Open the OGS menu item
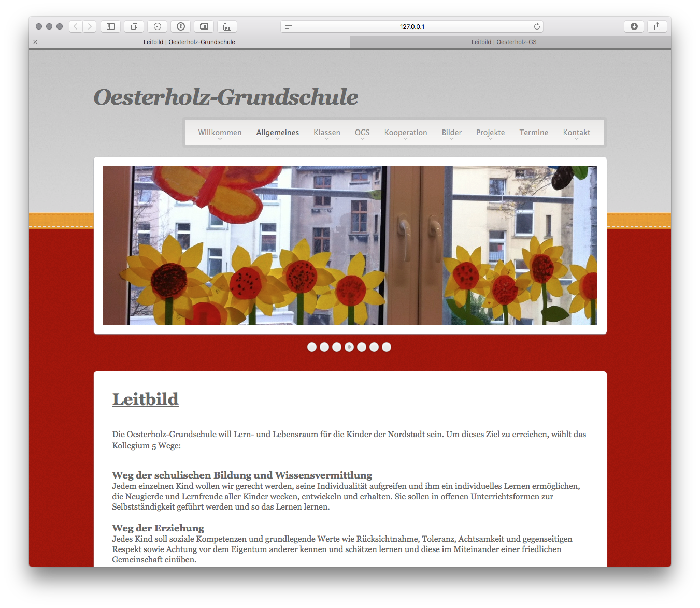 [x=362, y=133]
